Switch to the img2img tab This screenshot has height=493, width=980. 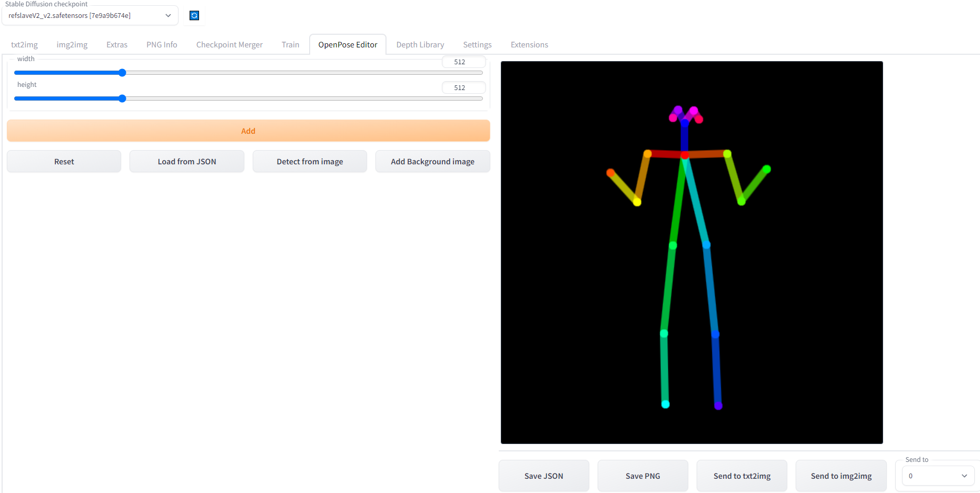[72, 45]
